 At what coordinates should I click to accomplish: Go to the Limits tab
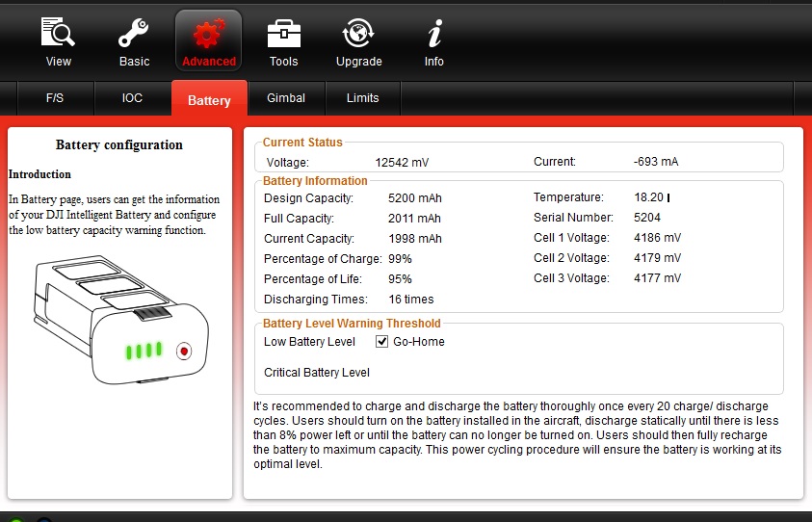pyautogui.click(x=362, y=98)
